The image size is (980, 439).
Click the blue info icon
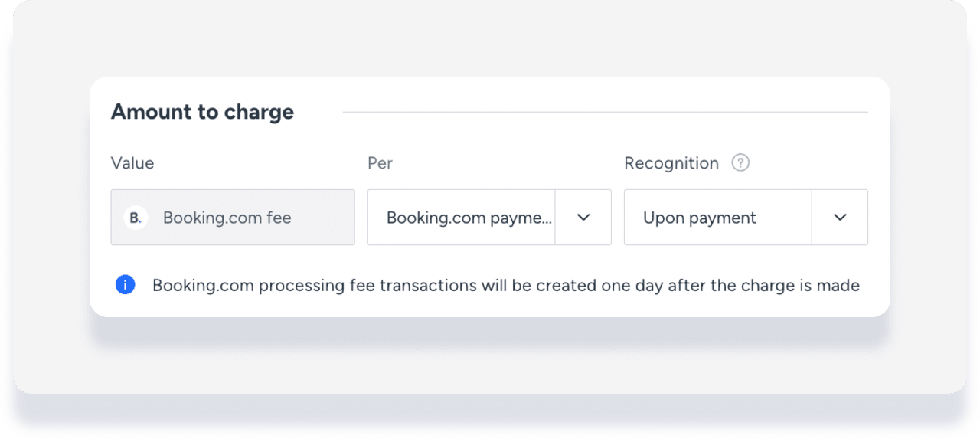(125, 285)
